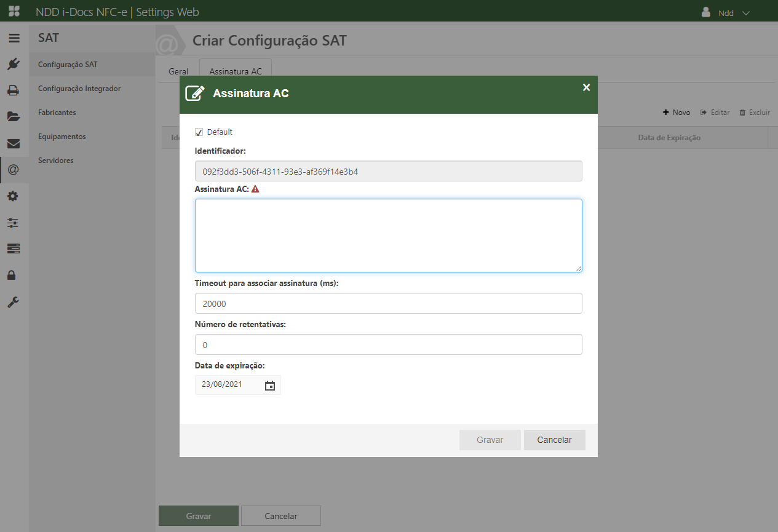Click the Criar Configuração SAT page title
Screen dimensions: 778x532
269,41
